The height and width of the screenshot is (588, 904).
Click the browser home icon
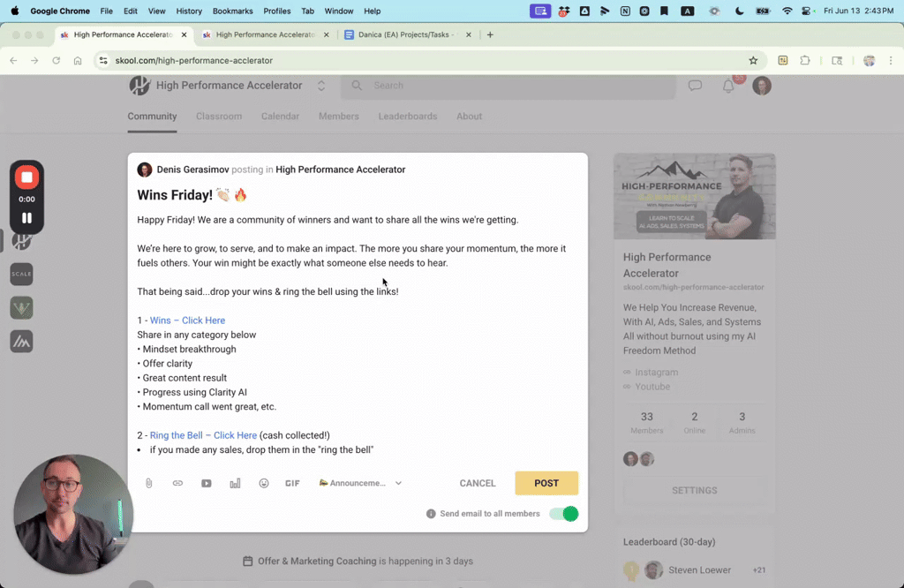78,61
